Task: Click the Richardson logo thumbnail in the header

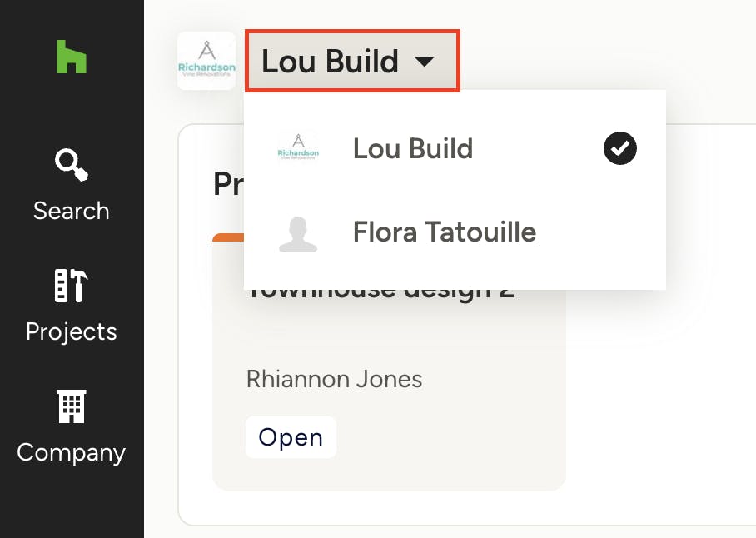Action: (x=206, y=61)
